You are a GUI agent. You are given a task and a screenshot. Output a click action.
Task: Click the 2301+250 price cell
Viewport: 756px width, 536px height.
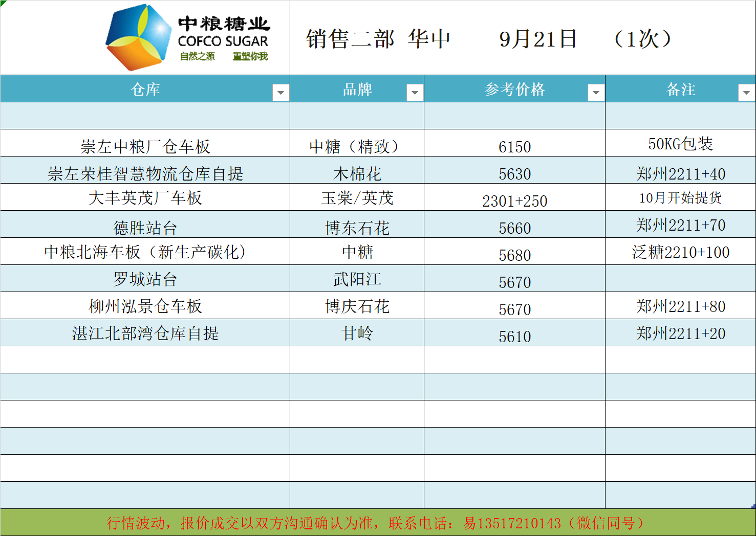pyautogui.click(x=514, y=201)
